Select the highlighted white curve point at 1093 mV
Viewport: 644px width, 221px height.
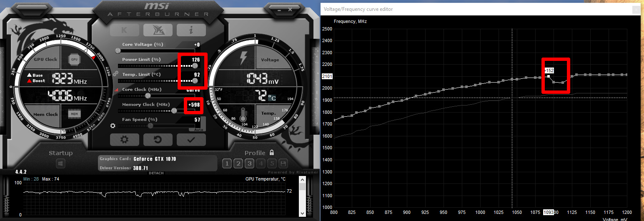click(549, 76)
